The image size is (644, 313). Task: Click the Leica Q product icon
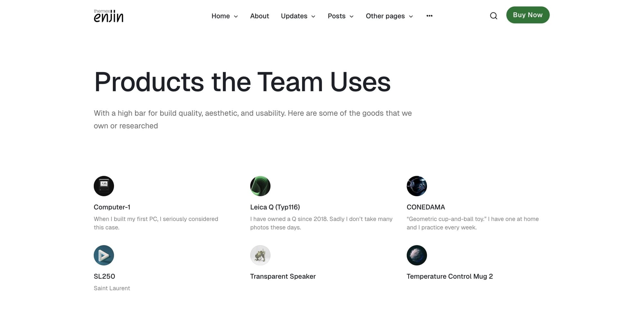pyautogui.click(x=260, y=186)
